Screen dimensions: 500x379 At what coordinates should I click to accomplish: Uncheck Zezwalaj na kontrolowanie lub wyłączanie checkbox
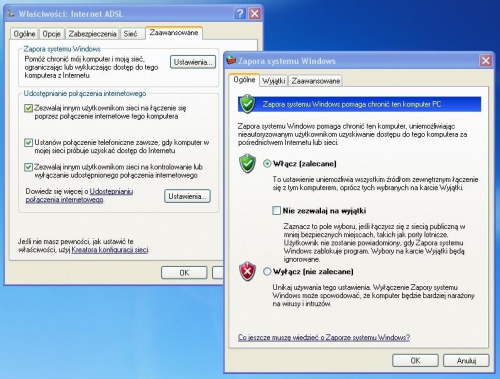(28, 167)
